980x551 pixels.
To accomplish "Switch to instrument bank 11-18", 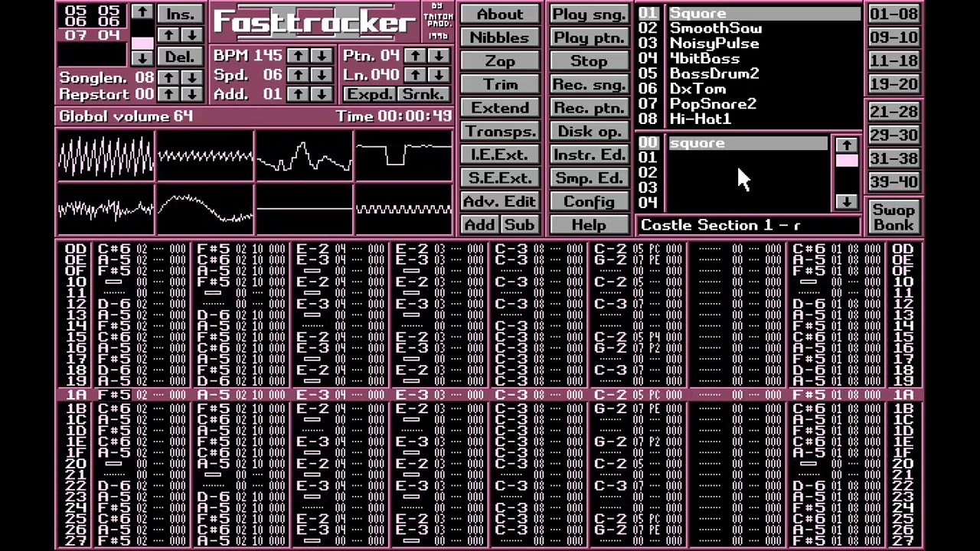I will click(893, 61).
